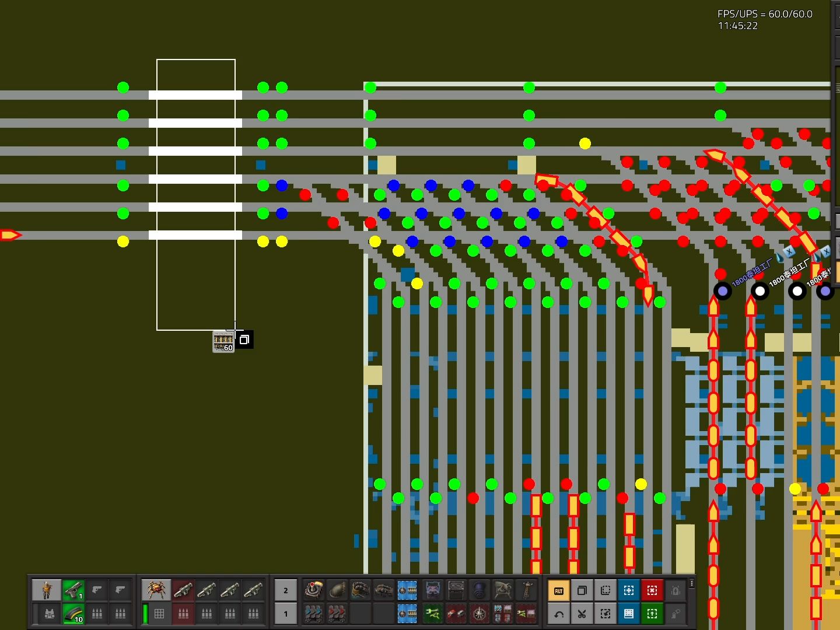840x630 pixels.
Task: Click the leftmost train stop marker
Action: click(x=723, y=290)
